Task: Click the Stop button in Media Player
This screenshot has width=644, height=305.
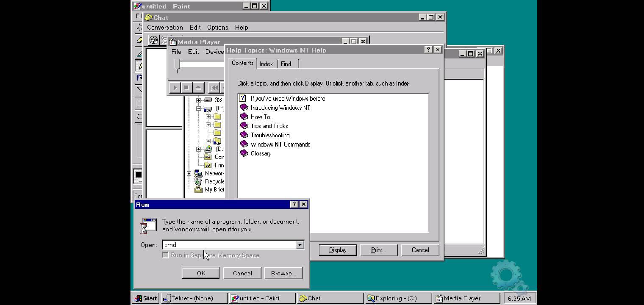Action: (x=186, y=88)
